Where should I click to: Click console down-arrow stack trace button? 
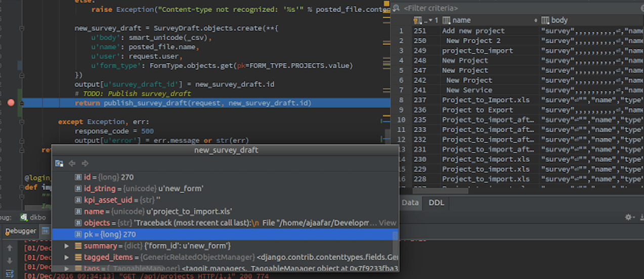tap(9, 261)
